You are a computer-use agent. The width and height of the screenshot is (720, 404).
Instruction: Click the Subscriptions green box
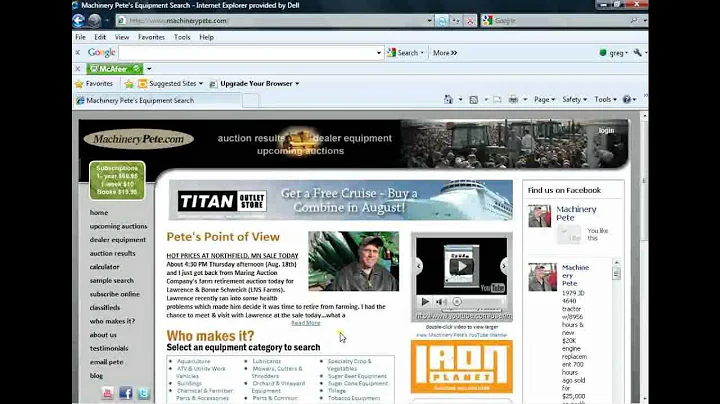(x=117, y=180)
